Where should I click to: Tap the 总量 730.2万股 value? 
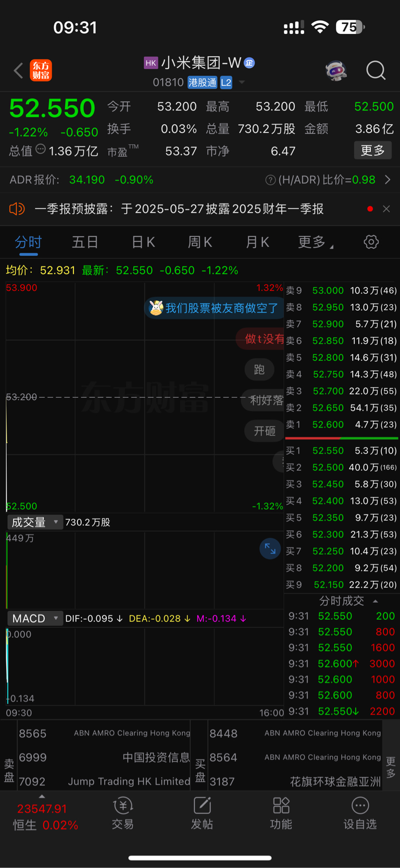click(266, 129)
